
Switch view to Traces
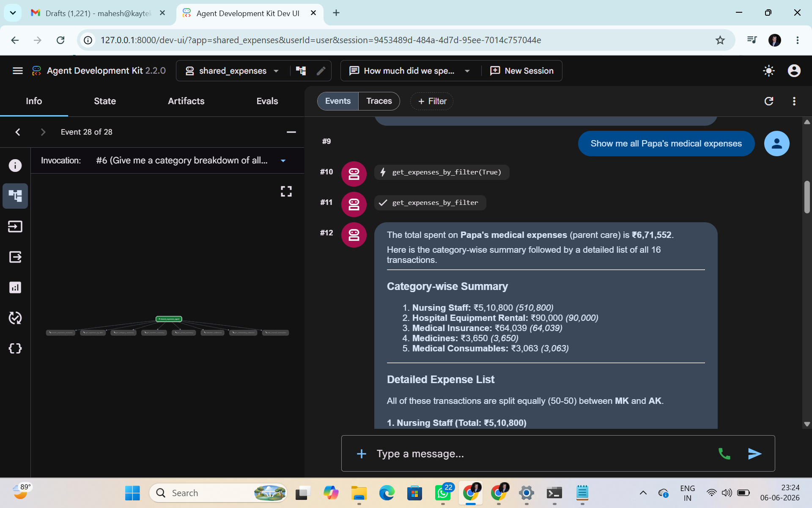[379, 101]
